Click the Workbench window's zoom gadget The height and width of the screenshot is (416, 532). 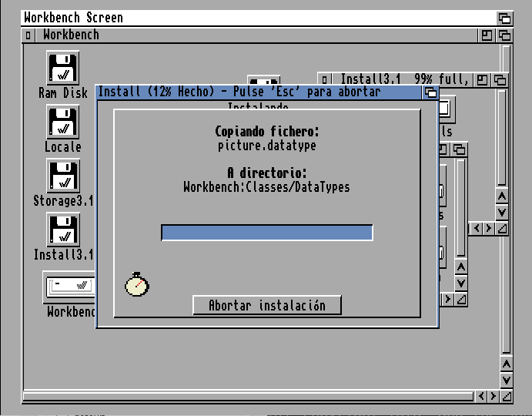[x=487, y=35]
